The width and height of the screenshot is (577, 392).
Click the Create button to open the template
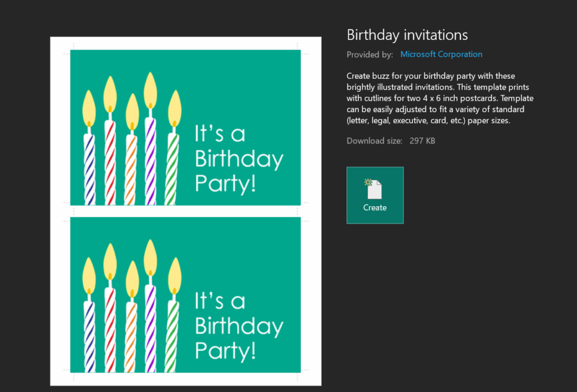(x=375, y=195)
